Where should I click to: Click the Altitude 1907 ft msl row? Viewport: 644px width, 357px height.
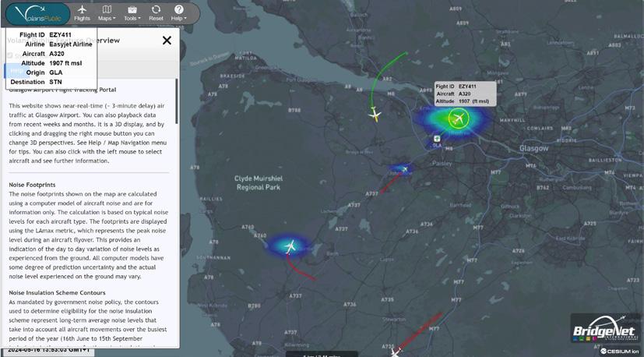point(51,63)
